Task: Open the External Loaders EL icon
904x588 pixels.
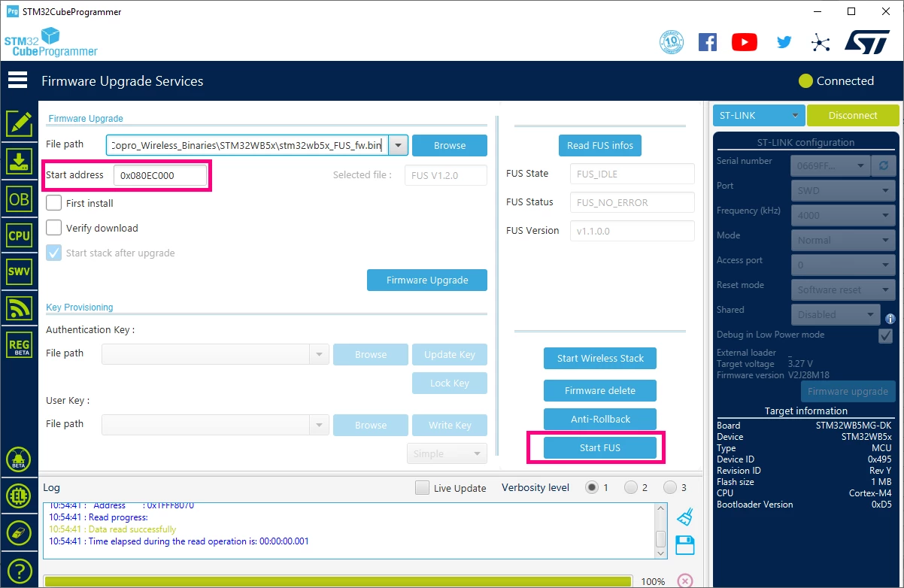Action: tap(19, 496)
